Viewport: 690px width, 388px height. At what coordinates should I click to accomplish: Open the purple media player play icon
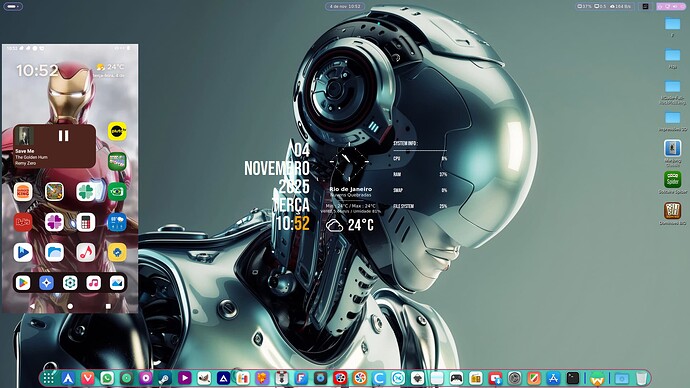184,378
